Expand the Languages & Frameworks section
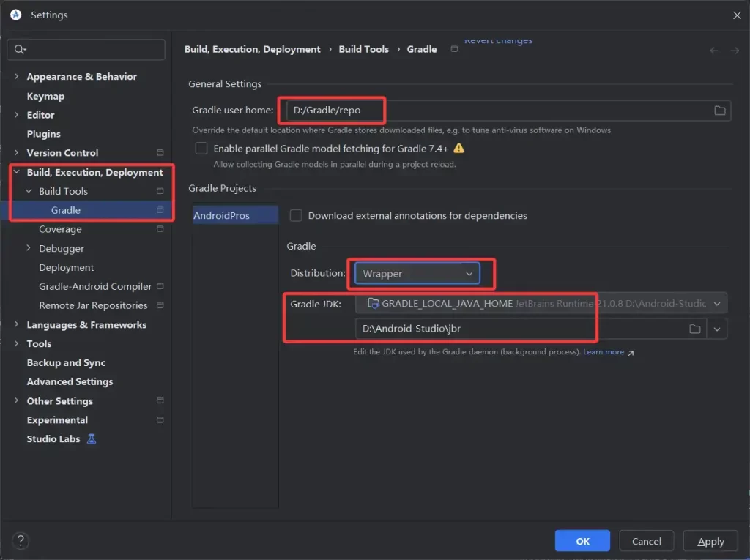Image resolution: width=750 pixels, height=560 pixels. 16,325
